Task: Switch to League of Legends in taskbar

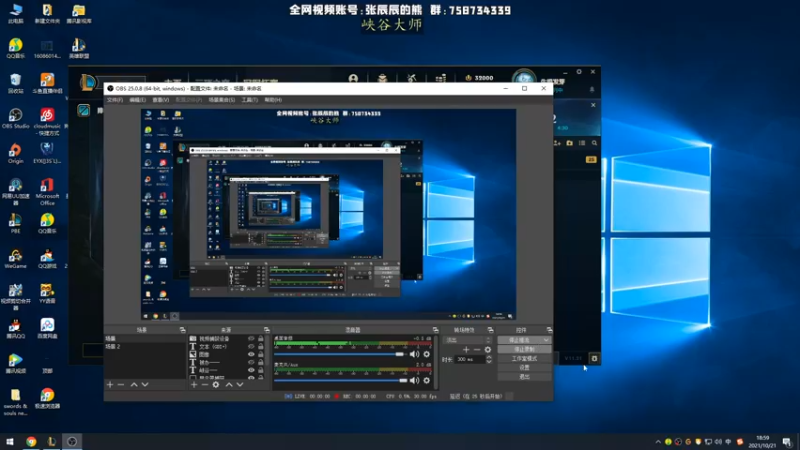Action: 52,442
